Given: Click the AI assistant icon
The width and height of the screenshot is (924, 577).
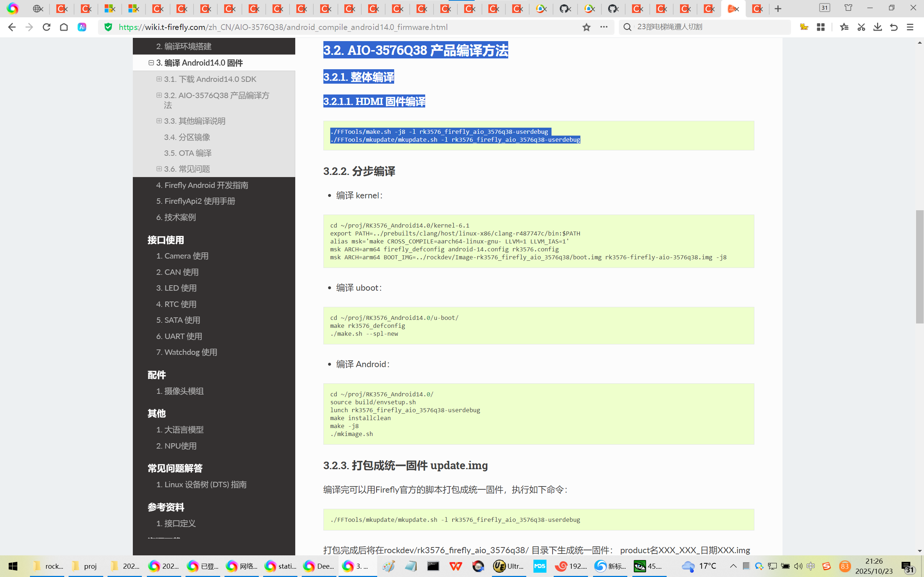Looking at the screenshot, I should tap(82, 27).
